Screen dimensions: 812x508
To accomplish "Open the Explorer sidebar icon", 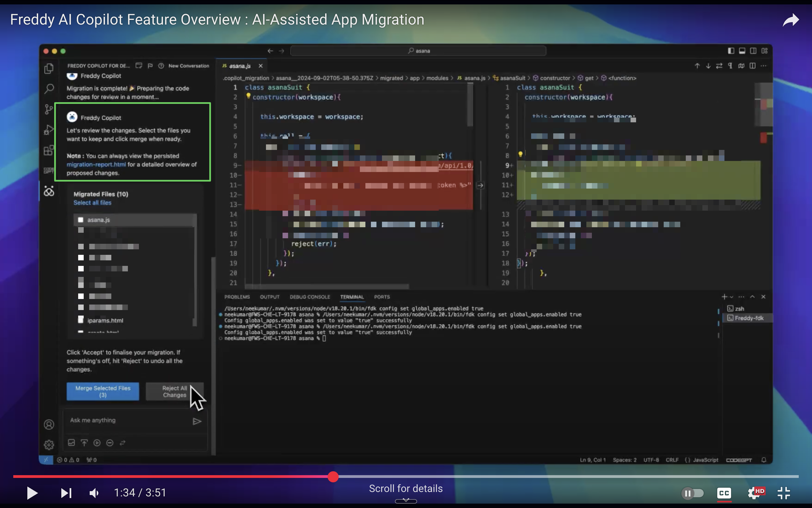I will pos(49,68).
